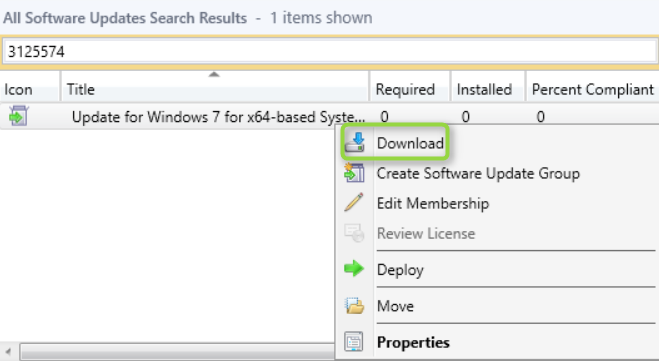Choose Move from the context menu
The image size is (659, 361).
(x=395, y=306)
